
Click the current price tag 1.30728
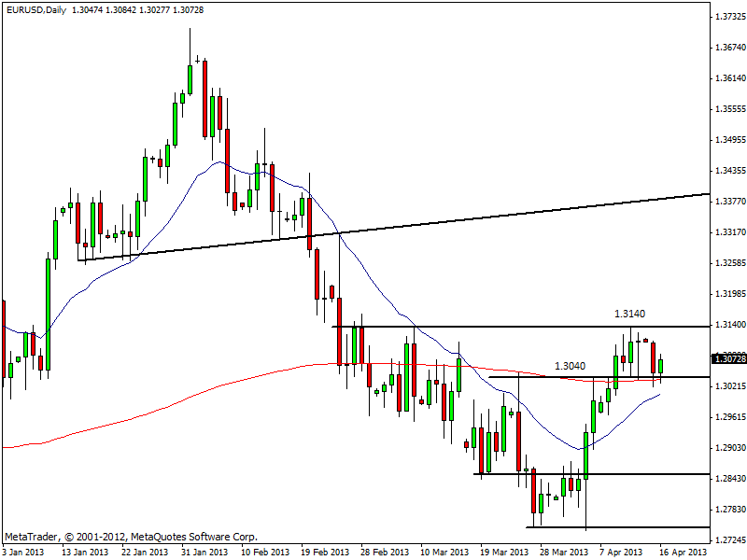click(x=727, y=358)
